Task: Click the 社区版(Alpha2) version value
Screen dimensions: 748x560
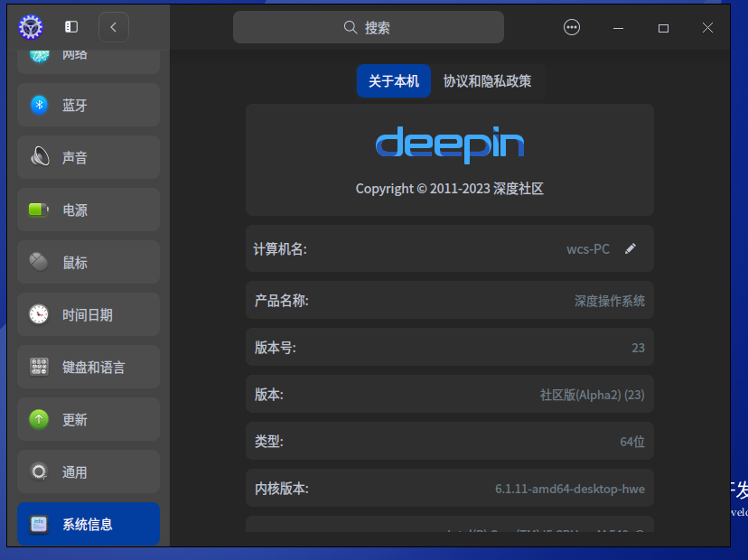Action: pos(593,395)
